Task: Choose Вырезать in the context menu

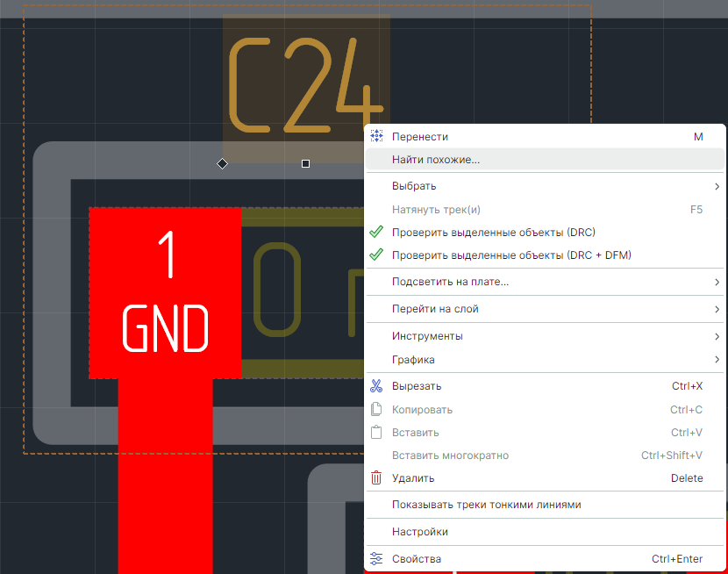Action: pyautogui.click(x=545, y=386)
